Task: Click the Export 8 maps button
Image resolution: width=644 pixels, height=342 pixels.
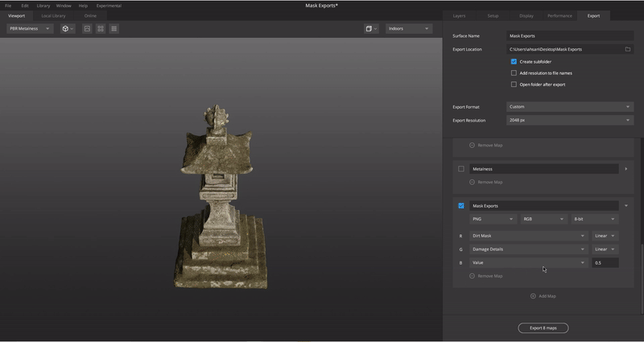Action: pyautogui.click(x=543, y=328)
